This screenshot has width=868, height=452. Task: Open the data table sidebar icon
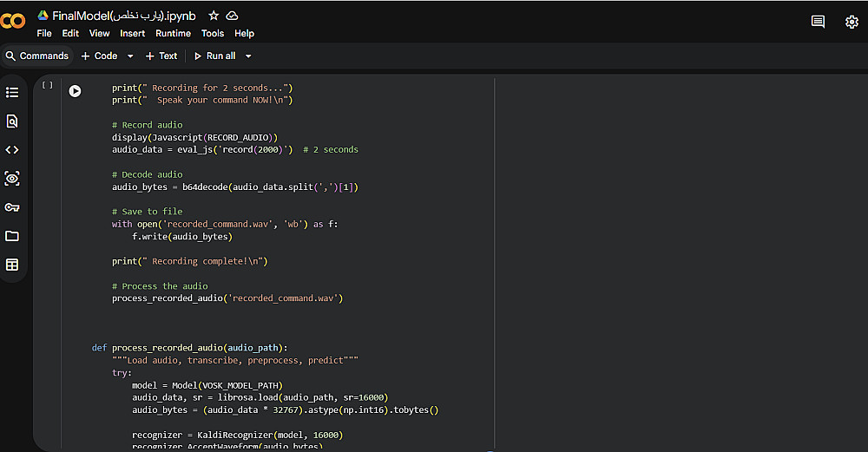point(12,265)
